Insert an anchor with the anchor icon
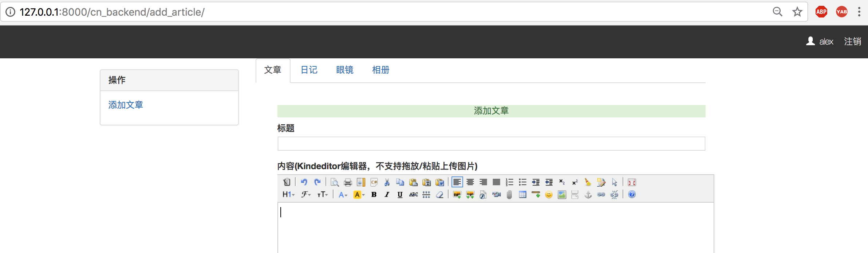Viewport: 868px width, 253px height. coord(588,194)
